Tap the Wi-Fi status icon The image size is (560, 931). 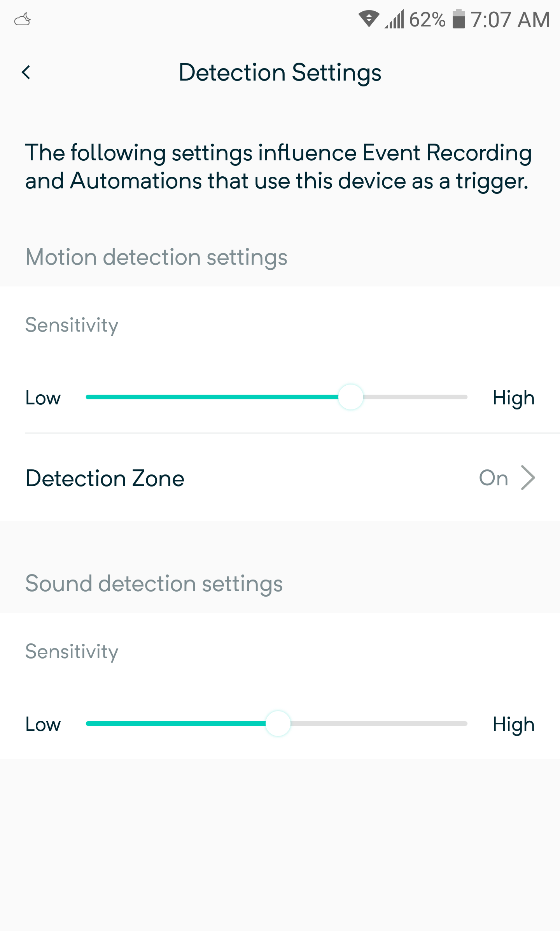click(369, 19)
